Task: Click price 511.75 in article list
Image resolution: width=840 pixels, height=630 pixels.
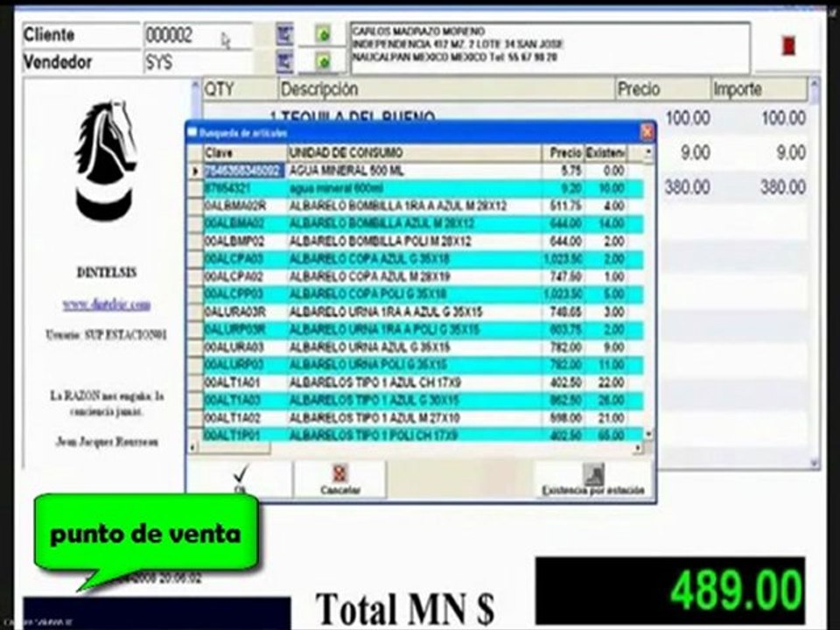Action: coord(565,206)
